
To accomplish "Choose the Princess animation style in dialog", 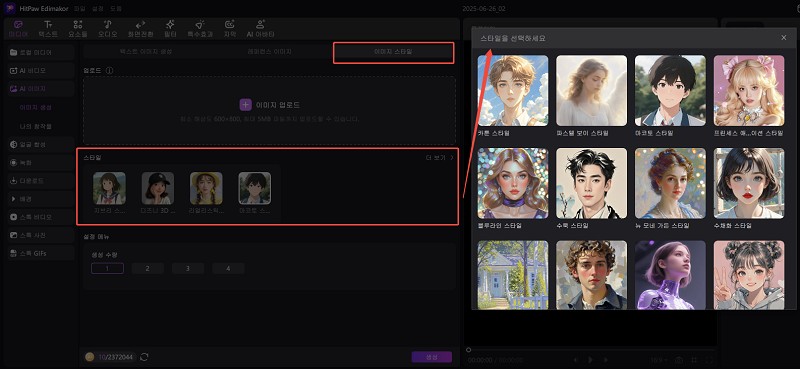I will pyautogui.click(x=749, y=90).
